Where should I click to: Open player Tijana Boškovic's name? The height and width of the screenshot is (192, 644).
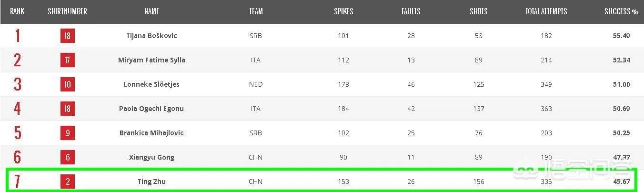coord(151,36)
